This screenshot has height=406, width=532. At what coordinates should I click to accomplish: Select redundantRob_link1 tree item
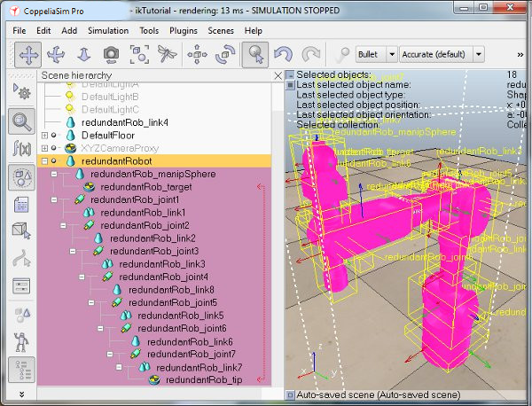pyautogui.click(x=143, y=213)
